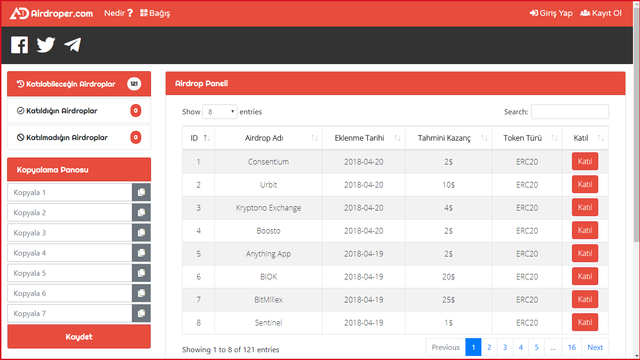Sort by Tahmini Kazanç column arrows
This screenshot has width=640, height=360.
pyautogui.click(x=484, y=138)
